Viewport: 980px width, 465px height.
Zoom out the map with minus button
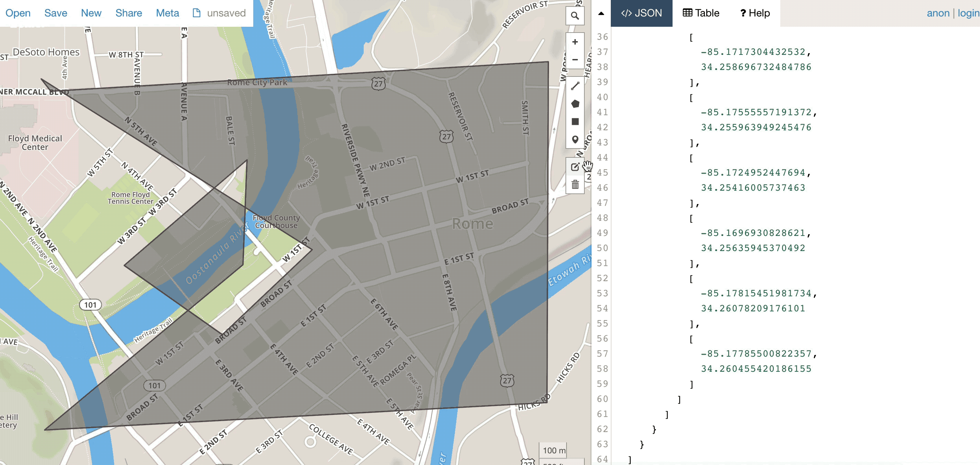[574, 60]
